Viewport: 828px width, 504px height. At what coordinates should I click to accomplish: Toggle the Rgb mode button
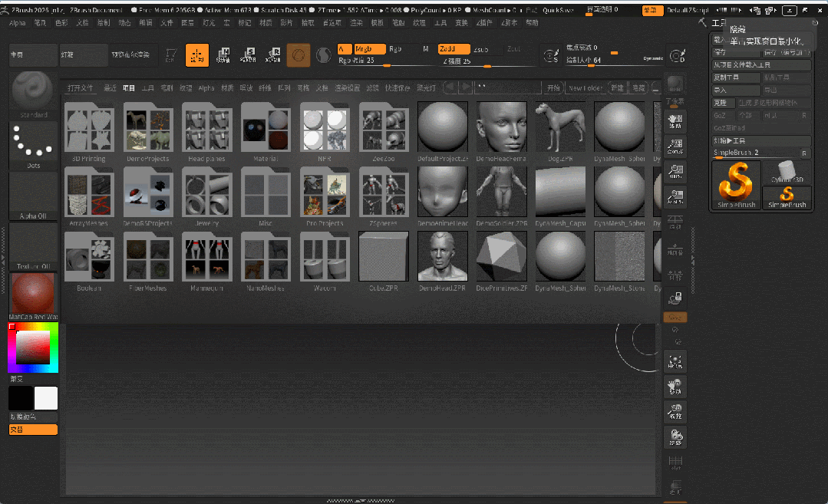tap(395, 49)
